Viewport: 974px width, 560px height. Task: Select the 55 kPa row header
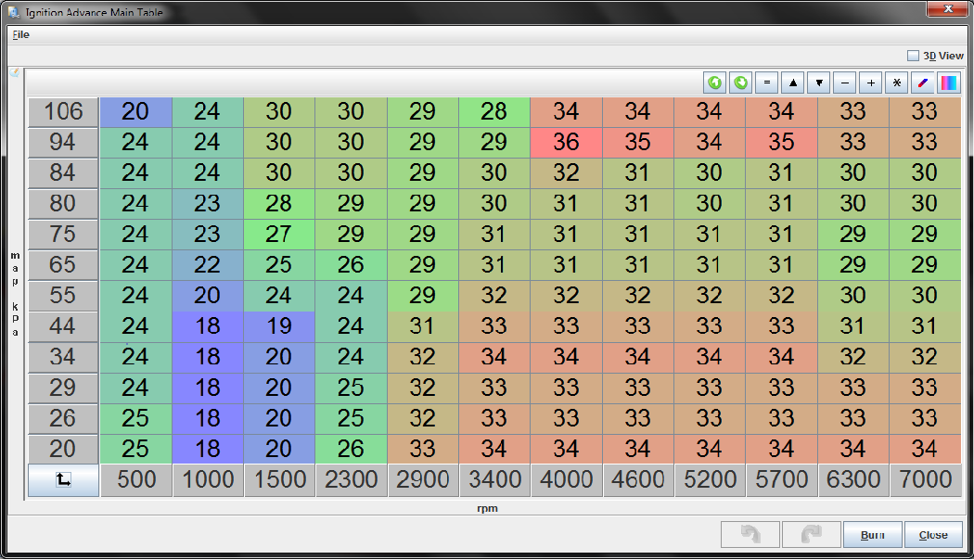tap(63, 296)
